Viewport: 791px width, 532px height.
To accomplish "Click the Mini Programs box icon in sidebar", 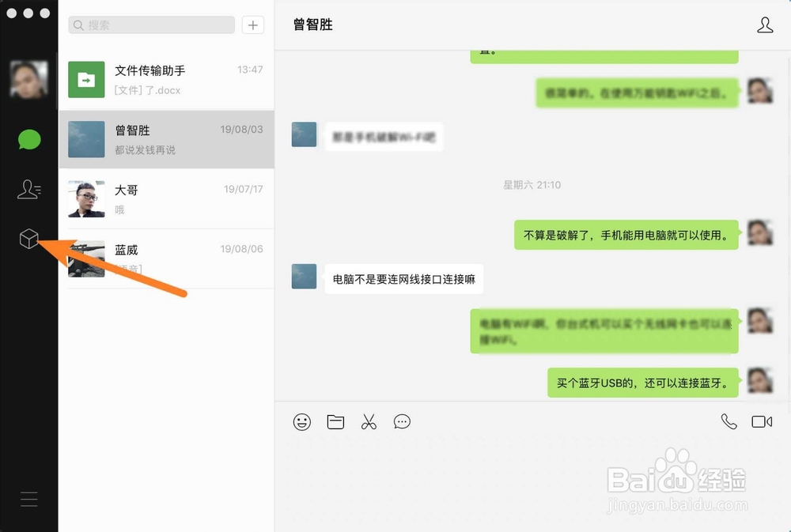I will [28, 238].
